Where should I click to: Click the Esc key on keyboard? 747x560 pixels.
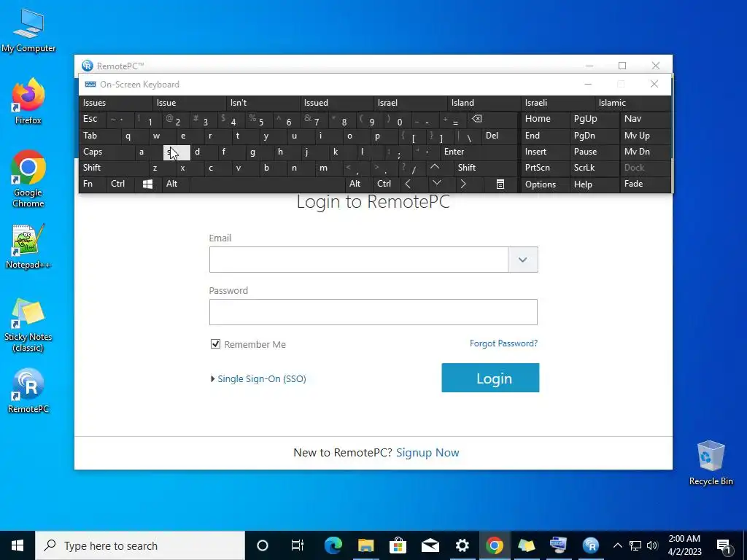click(93, 119)
